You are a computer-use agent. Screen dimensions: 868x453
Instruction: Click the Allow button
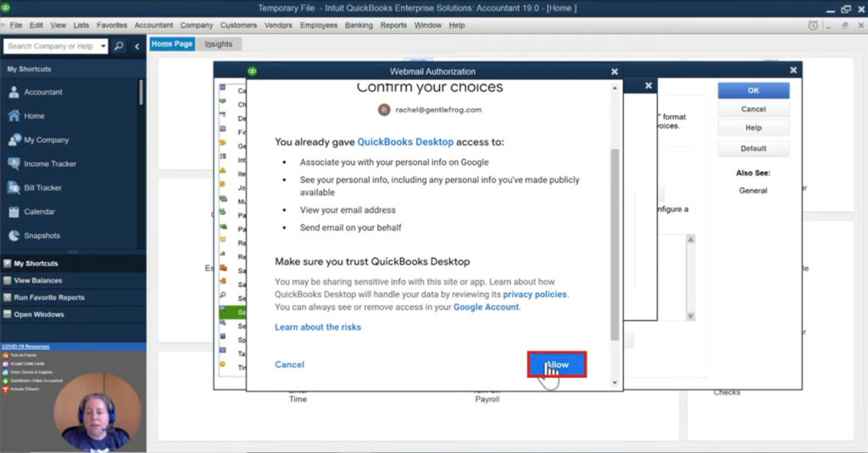click(557, 365)
